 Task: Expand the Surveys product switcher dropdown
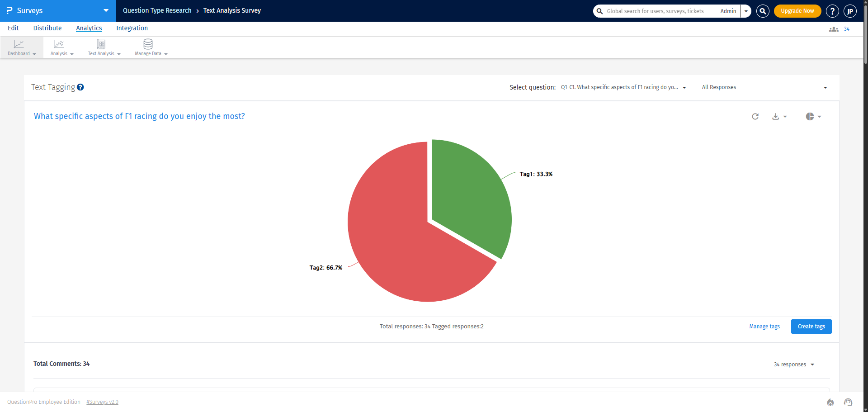point(105,10)
